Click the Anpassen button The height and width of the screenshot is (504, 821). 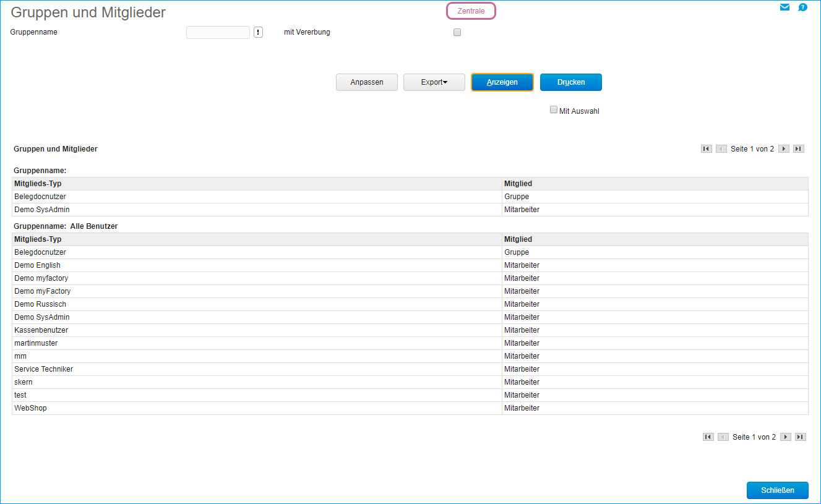[x=366, y=82]
